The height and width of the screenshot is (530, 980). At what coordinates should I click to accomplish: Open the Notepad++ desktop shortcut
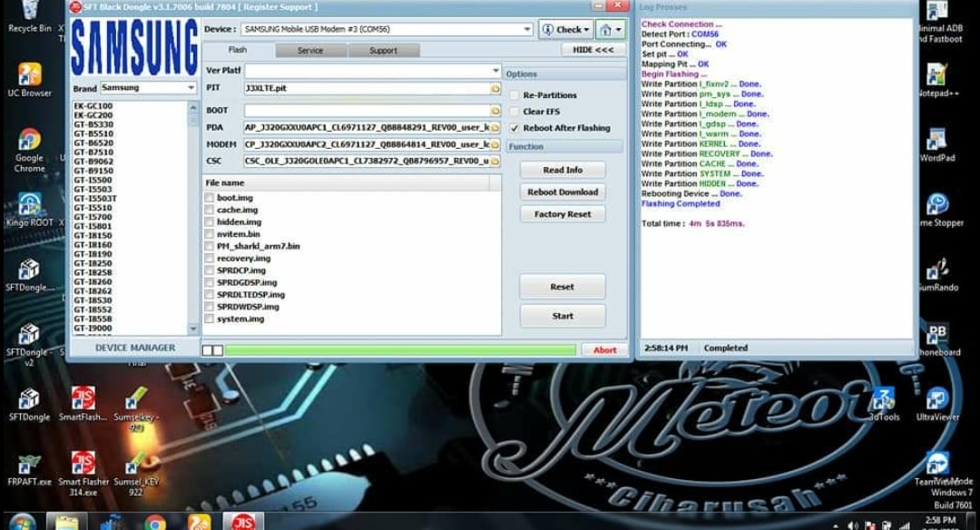coord(936,80)
